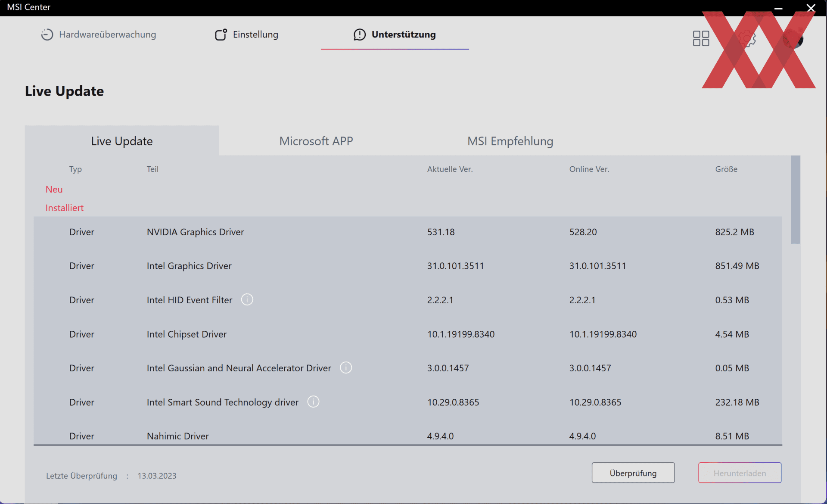Select Intel HID Event Filter text

[190, 300]
